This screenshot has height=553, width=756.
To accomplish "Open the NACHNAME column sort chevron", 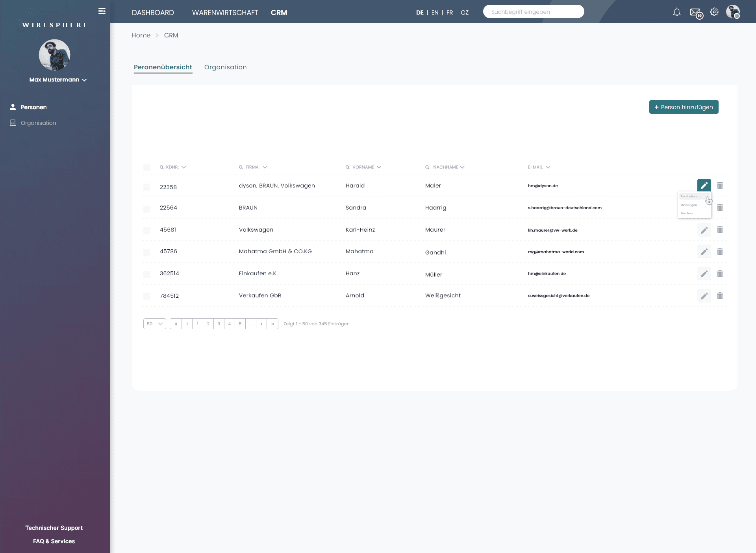I will coord(462,167).
